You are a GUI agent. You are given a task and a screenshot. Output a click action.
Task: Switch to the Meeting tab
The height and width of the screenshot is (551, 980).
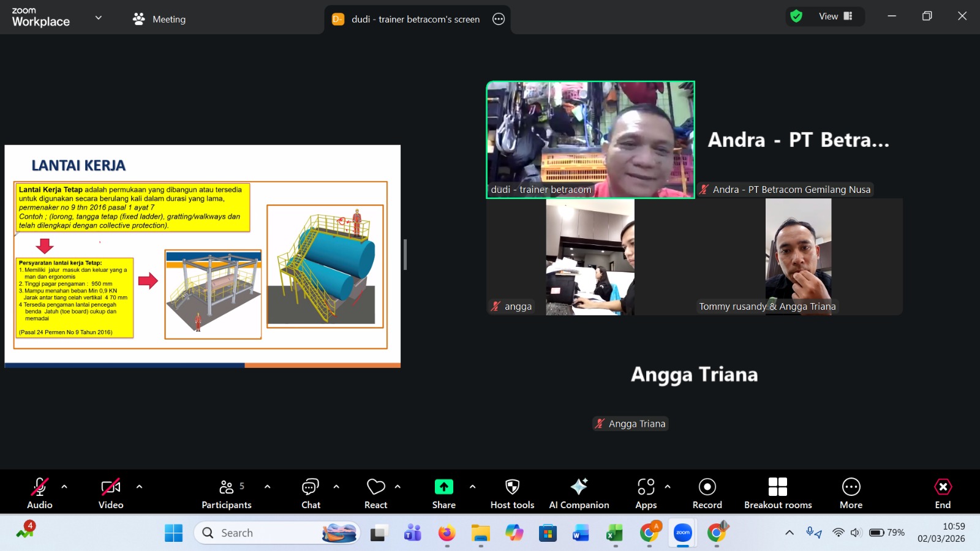[x=159, y=19]
